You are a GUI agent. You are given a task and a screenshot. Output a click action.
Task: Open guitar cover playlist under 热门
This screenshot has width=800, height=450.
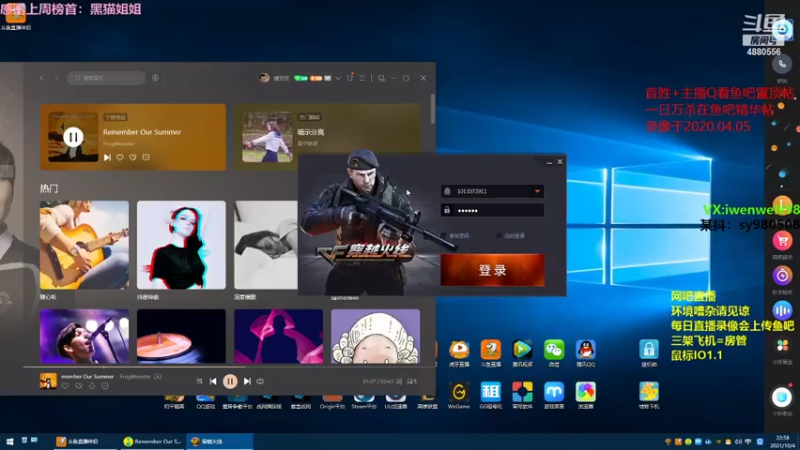(84, 245)
